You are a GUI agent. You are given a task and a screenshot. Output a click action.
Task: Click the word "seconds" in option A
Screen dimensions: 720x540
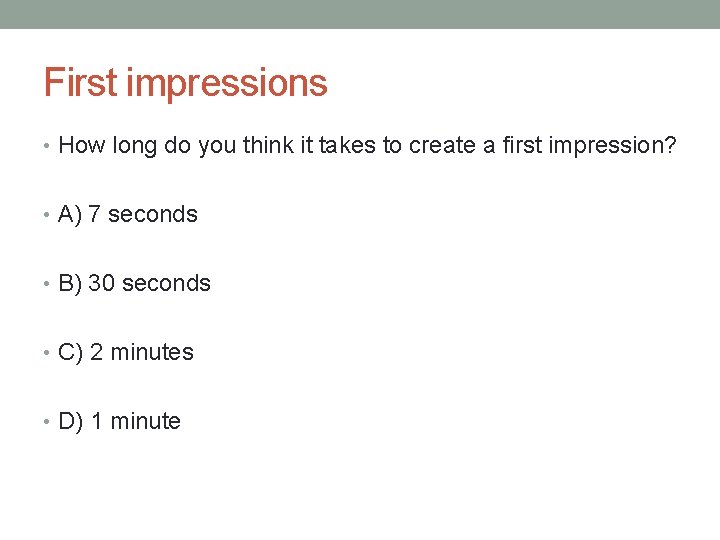click(x=153, y=214)
